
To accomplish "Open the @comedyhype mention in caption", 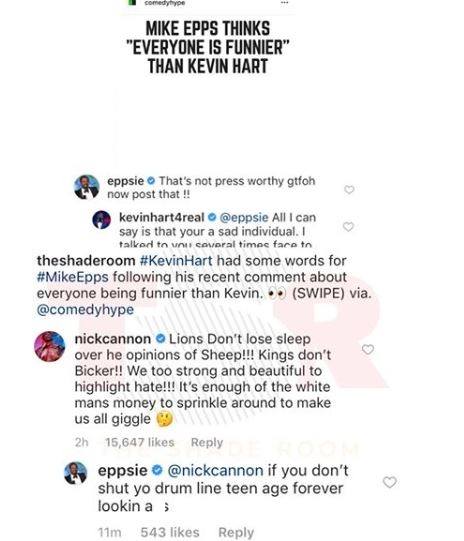I will 85,309.
